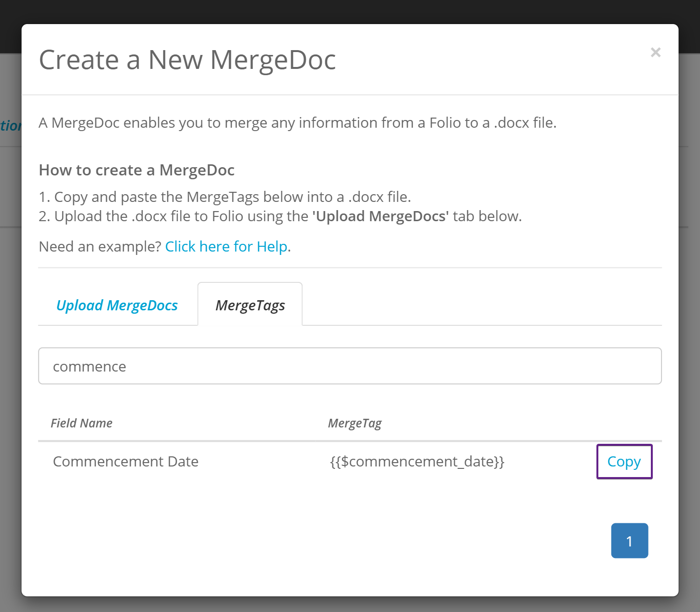Screen dimensions: 700x612
Task: Click the MergeTag column header
Action: pos(355,423)
